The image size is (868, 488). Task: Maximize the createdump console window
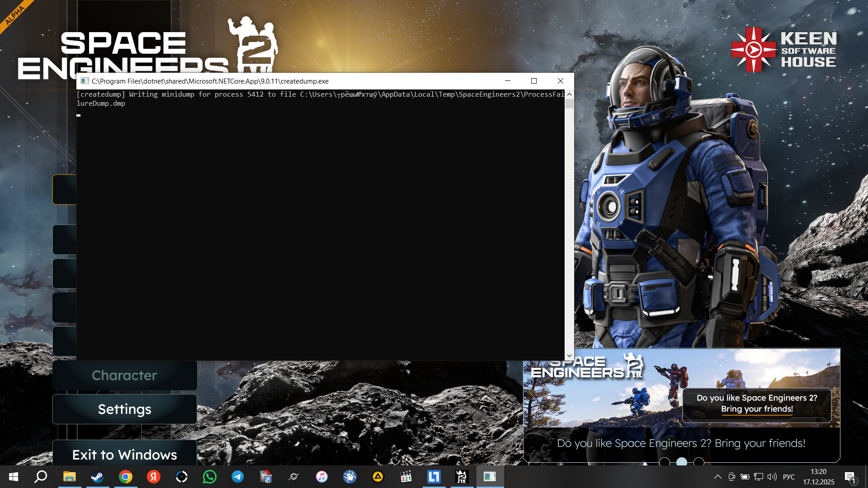point(534,81)
